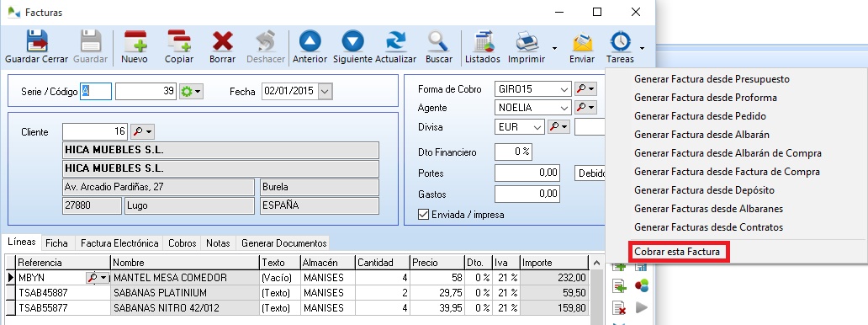Select Generar Factura desde Albarán

(x=701, y=135)
